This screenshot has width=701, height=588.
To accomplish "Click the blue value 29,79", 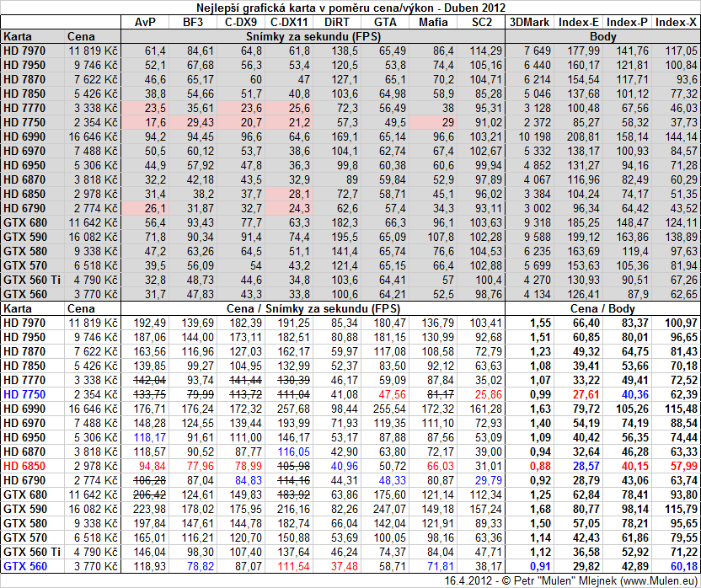I will (x=489, y=480).
